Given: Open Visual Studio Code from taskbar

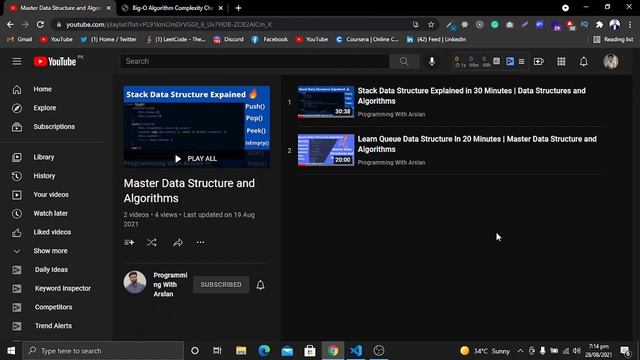Looking at the screenshot, I should point(356,351).
